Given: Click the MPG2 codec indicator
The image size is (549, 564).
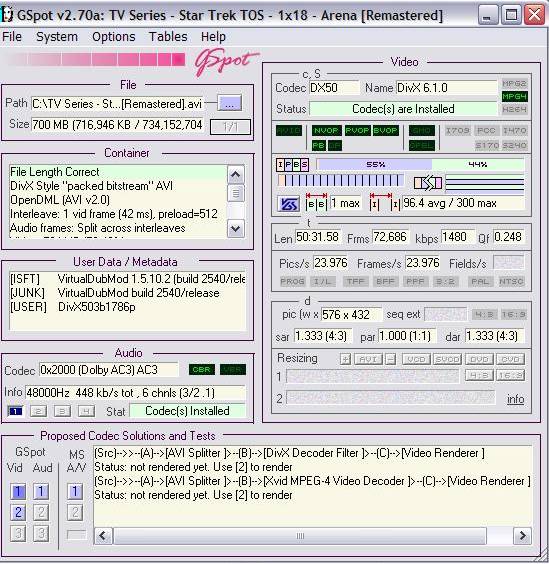Looking at the screenshot, I should 514,83.
